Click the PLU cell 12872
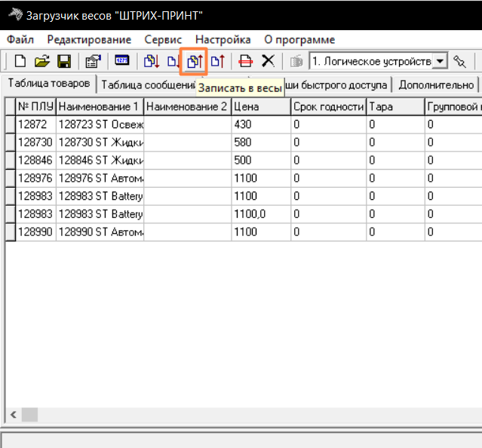Screen dimensions: 482x448 (x=35, y=124)
